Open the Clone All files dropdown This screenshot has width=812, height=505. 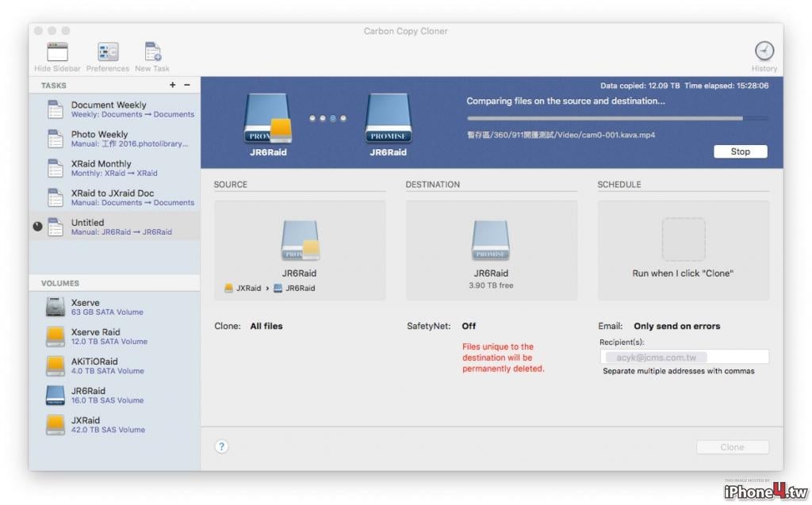point(266,326)
